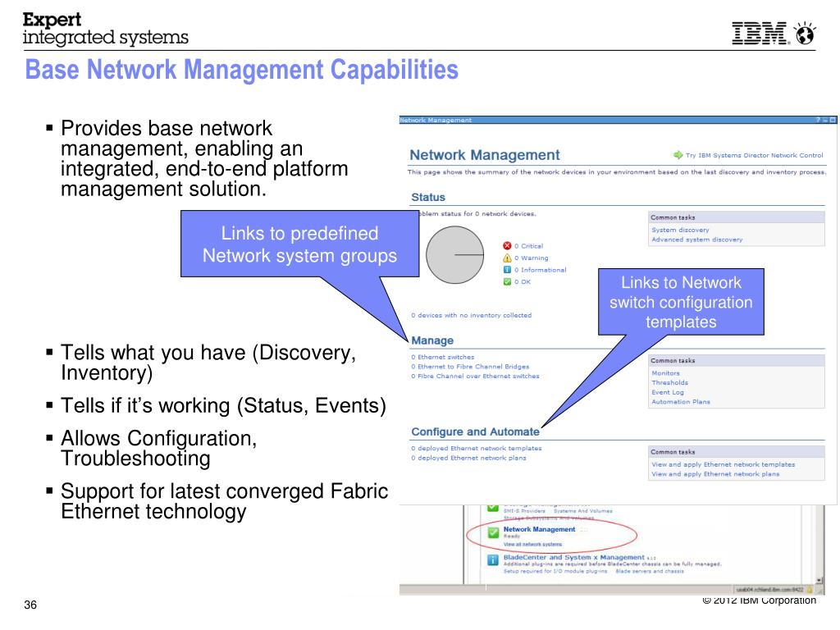Click the blue Informational status icon
Screen dimensions: 840x630
click(x=507, y=269)
